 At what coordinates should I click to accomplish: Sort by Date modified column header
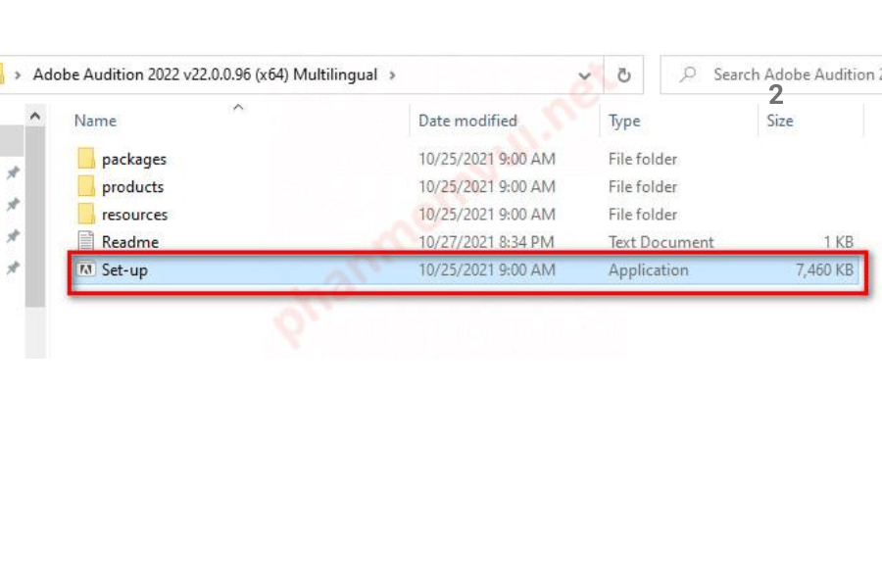pos(467,121)
